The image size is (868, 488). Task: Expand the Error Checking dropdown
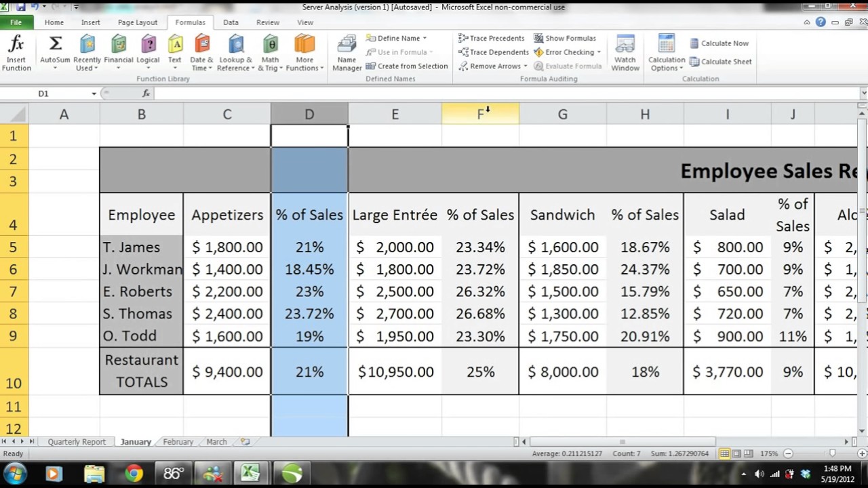(x=599, y=52)
